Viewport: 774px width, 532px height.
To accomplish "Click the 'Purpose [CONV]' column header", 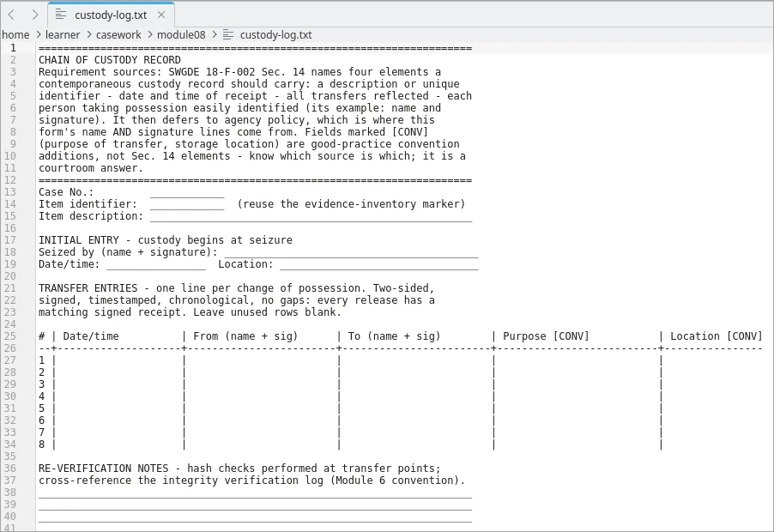I will (546, 336).
